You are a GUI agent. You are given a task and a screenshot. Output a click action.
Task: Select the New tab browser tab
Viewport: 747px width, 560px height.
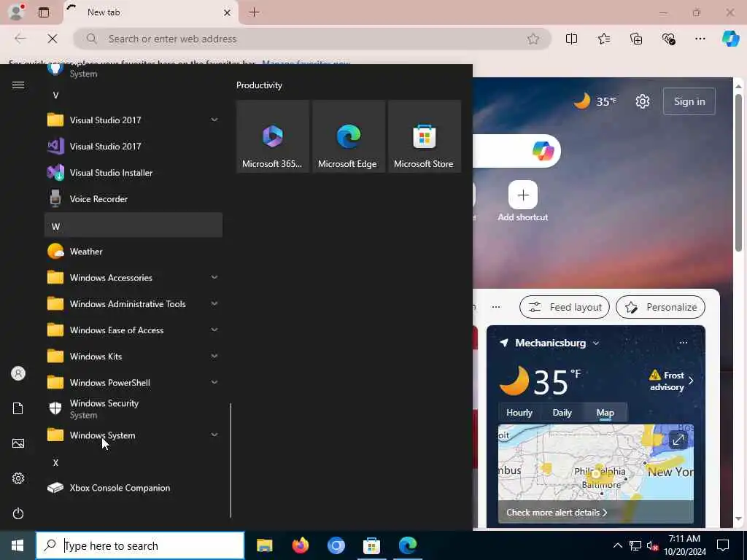tap(150, 12)
